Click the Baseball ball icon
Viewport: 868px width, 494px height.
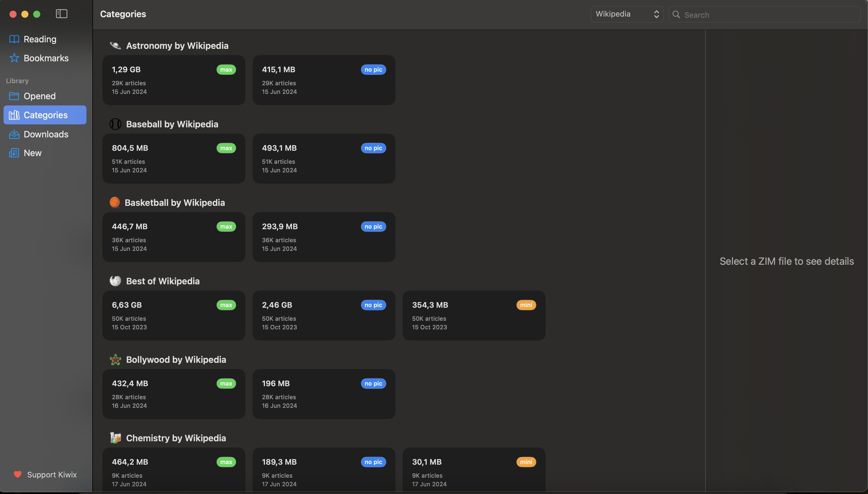(x=115, y=124)
